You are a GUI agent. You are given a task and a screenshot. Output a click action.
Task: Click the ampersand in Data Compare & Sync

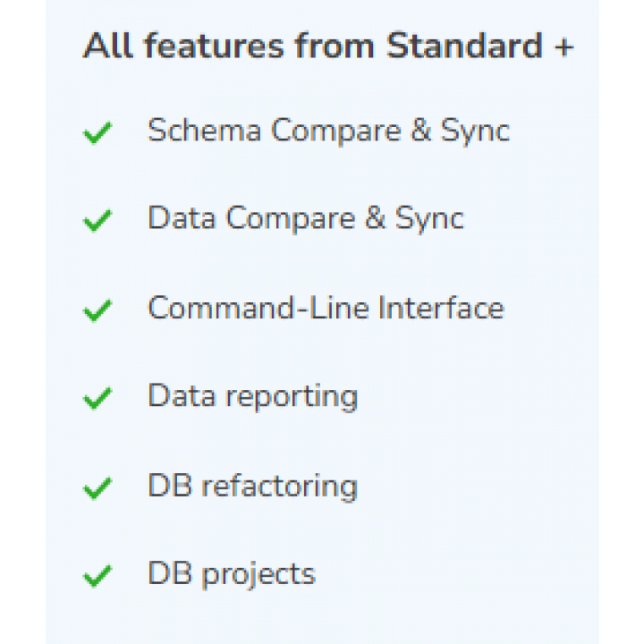(x=376, y=217)
